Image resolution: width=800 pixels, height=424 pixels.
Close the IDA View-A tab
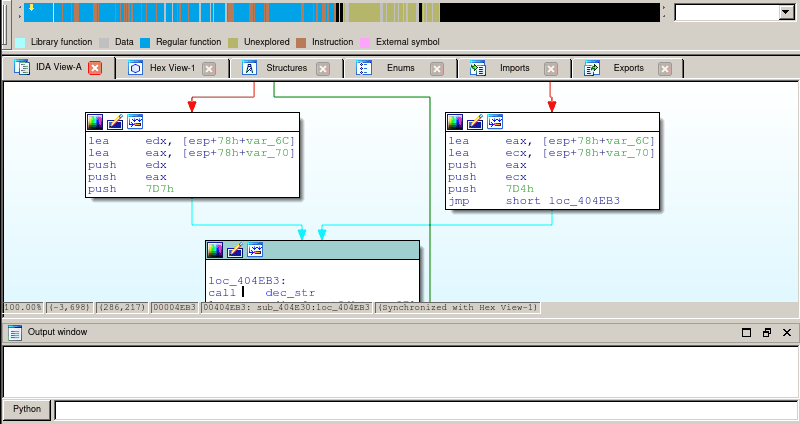click(95, 68)
